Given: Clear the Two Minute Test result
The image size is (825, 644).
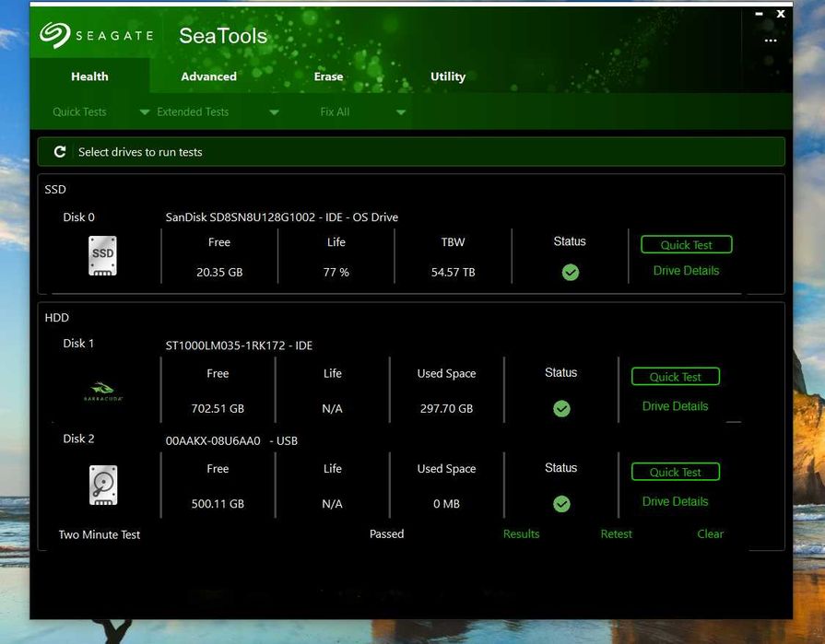Looking at the screenshot, I should [711, 533].
